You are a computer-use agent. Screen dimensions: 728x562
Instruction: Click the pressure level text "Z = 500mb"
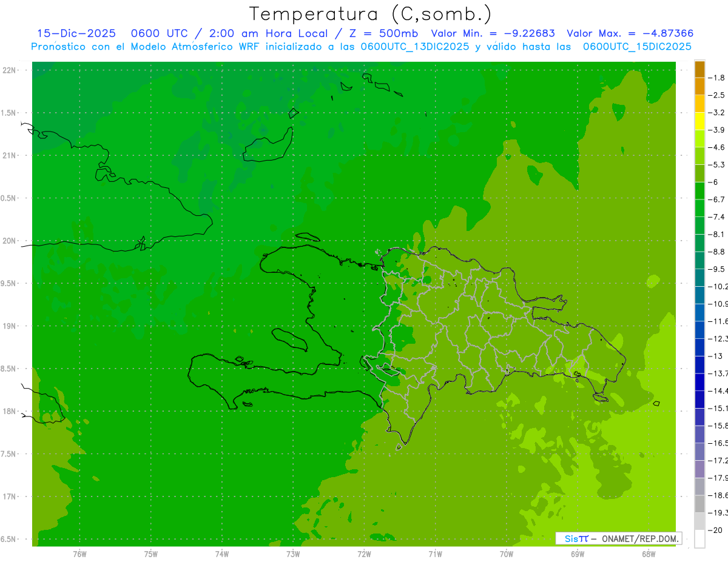click(383, 34)
